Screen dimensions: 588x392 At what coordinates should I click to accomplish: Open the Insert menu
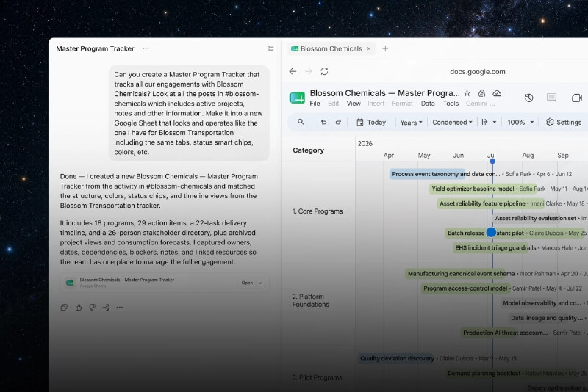coord(376,104)
